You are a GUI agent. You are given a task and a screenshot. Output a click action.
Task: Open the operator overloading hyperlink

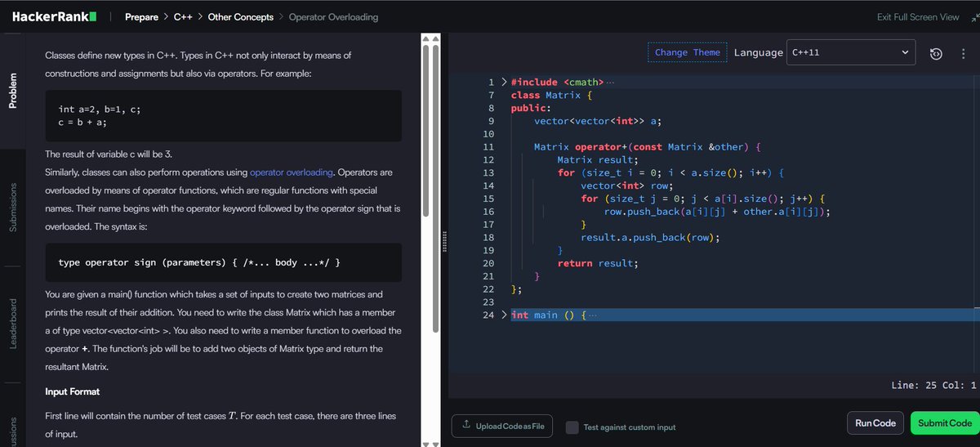[292, 172]
